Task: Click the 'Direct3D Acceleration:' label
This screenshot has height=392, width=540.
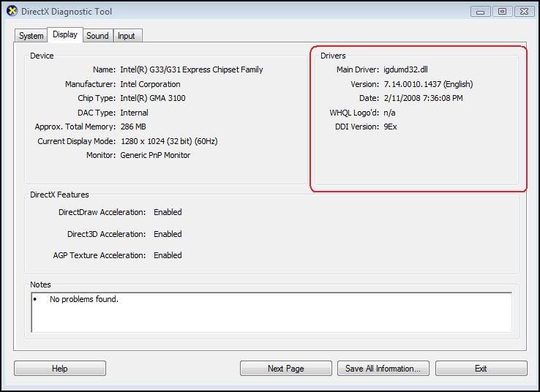Action: [x=107, y=234]
